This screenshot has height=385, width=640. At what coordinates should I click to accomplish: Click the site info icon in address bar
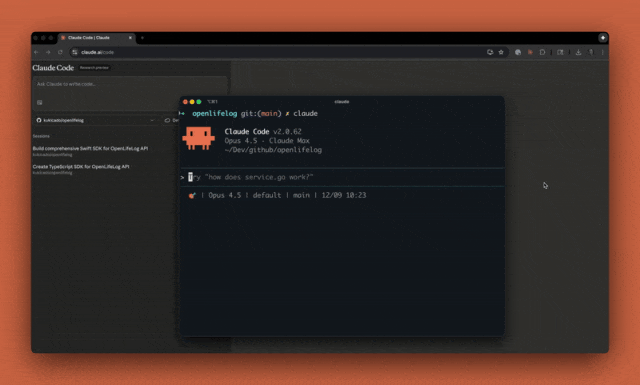click(75, 52)
